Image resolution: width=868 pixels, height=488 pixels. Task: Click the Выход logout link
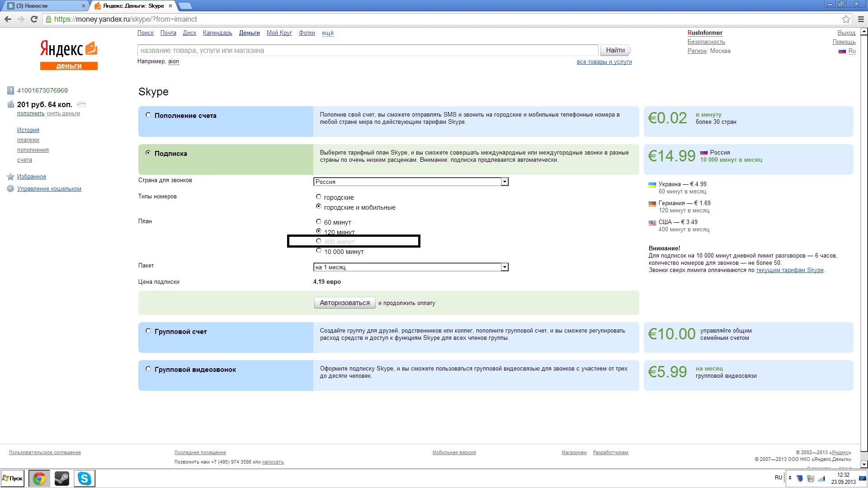tap(846, 33)
